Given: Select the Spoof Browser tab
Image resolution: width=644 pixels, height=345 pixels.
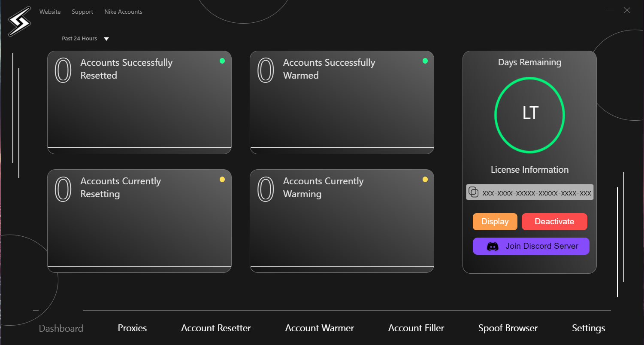Looking at the screenshot, I should (508, 328).
